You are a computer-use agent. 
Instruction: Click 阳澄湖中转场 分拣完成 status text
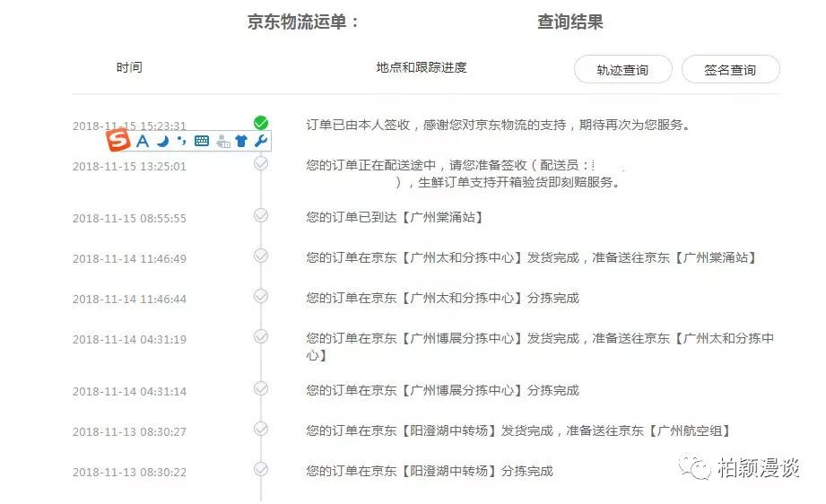[x=430, y=471]
